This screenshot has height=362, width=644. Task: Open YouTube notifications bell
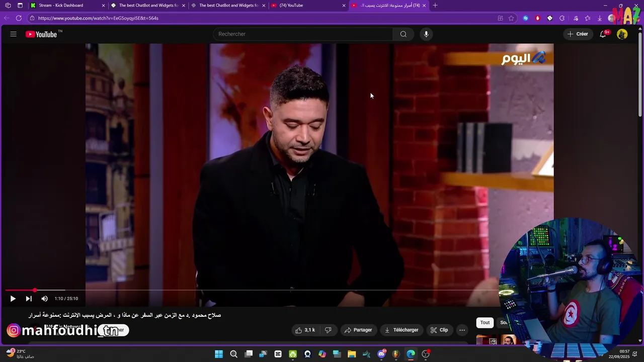point(603,34)
